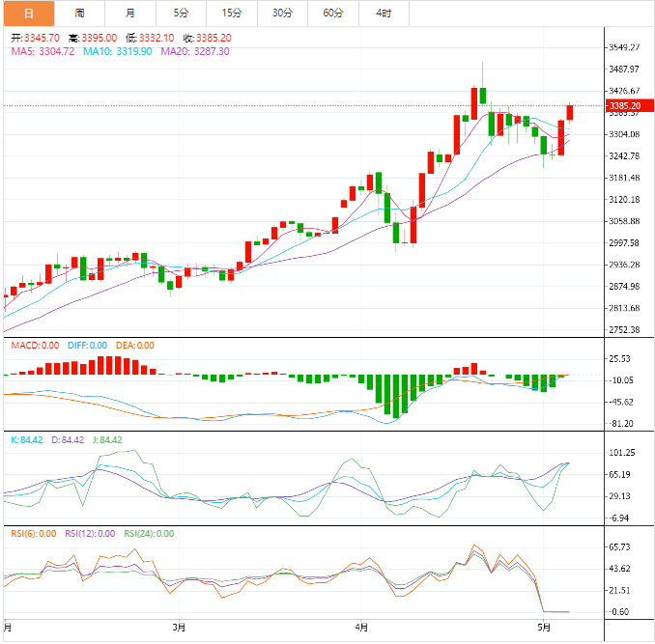
Task: Click the DIFF value label
Action: (88, 345)
